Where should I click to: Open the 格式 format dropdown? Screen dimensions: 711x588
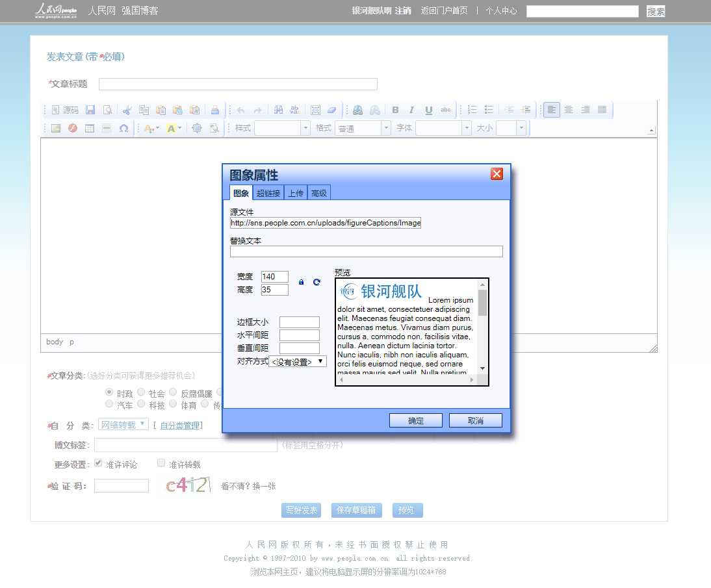click(363, 128)
